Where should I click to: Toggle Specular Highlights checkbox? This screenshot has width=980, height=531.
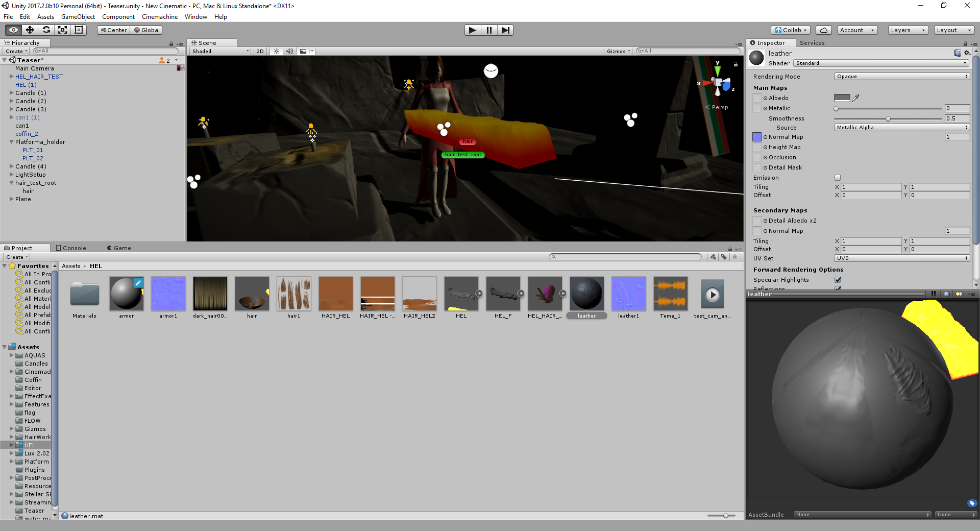click(838, 280)
